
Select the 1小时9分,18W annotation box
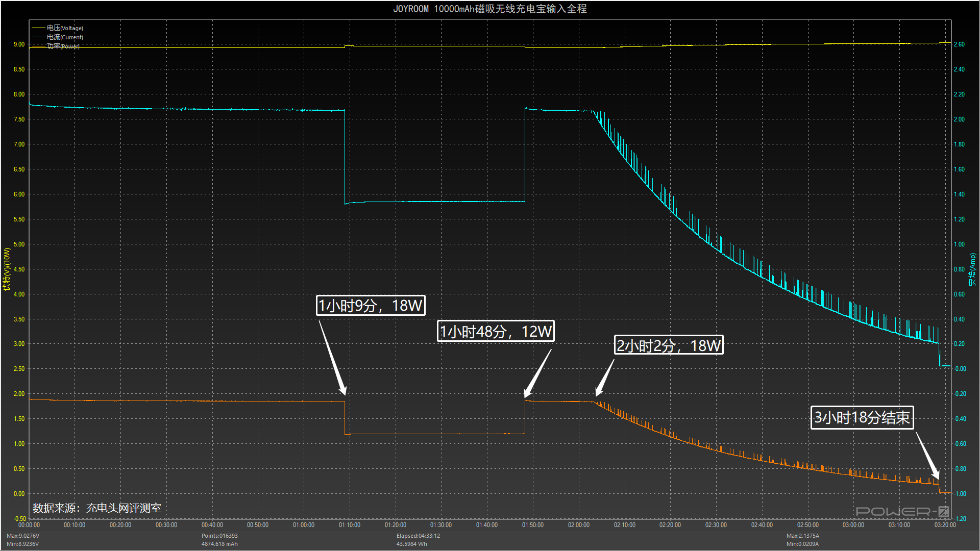371,305
